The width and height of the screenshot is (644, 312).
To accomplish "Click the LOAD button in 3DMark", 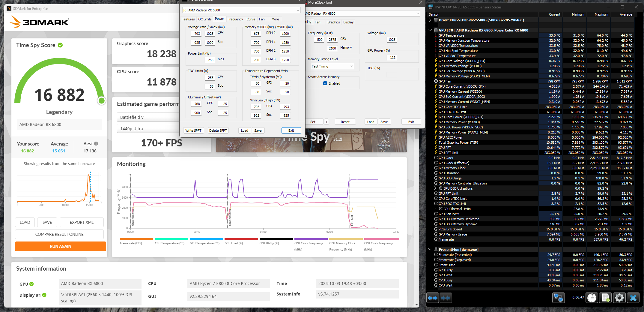I will pos(25,222).
